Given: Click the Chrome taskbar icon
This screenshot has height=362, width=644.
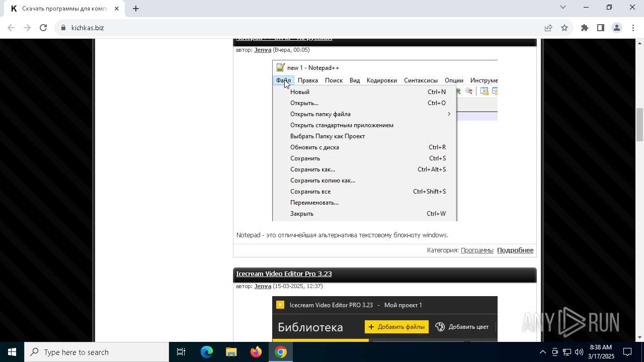Looking at the screenshot, I should pos(281,352).
